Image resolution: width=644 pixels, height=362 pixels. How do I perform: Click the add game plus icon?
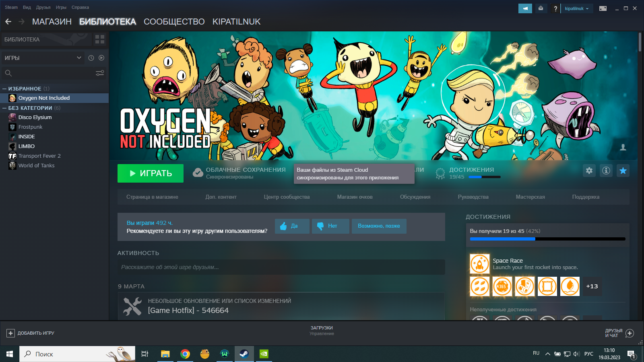pos(10,333)
